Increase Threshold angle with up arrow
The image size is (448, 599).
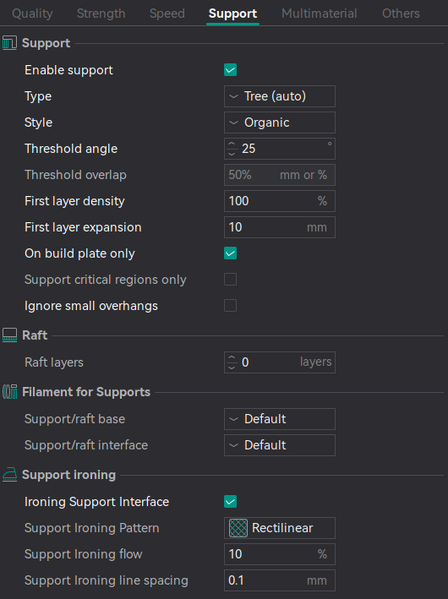click(x=231, y=144)
